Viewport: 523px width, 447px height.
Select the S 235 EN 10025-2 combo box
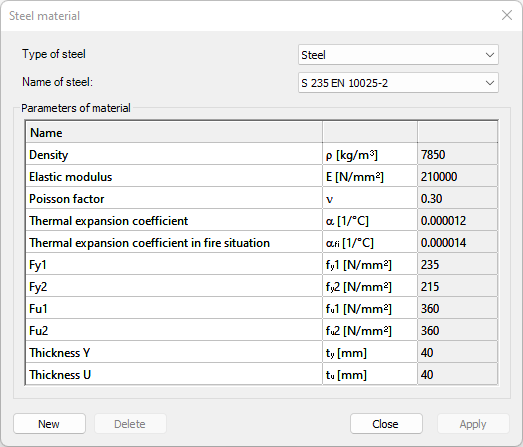pos(398,83)
